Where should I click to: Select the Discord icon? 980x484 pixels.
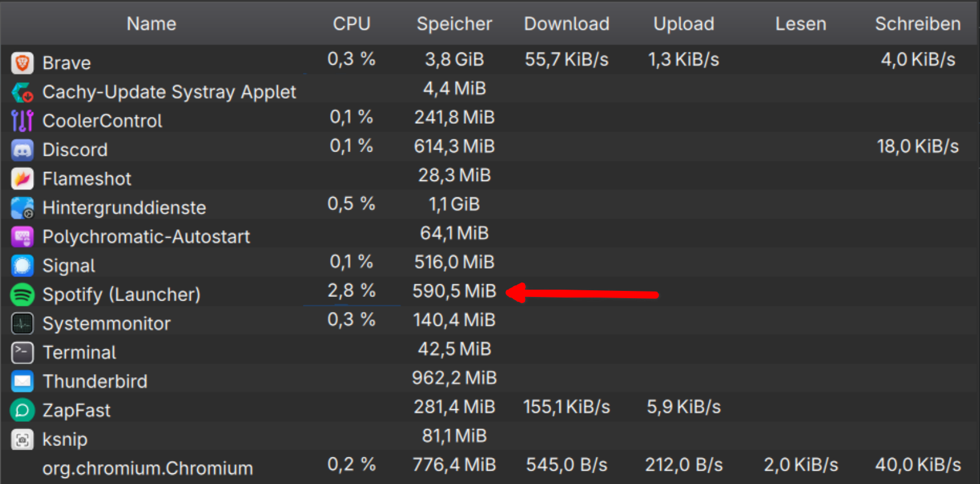click(x=22, y=150)
